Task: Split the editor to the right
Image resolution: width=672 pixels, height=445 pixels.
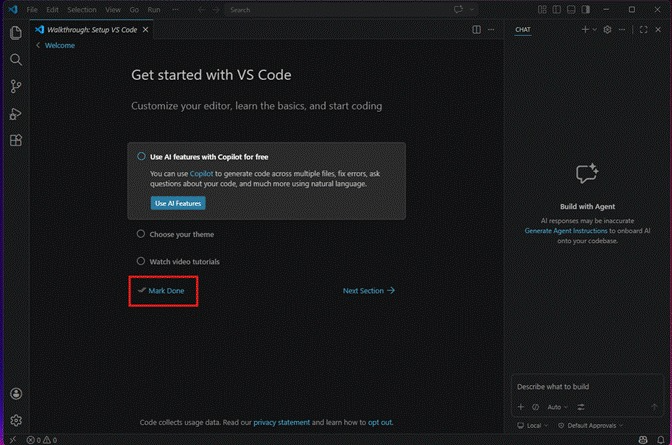Action: 476,30
